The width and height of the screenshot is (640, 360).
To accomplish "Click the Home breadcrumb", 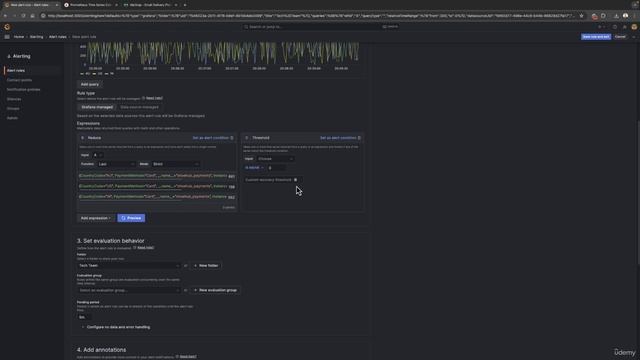I will pos(19,37).
